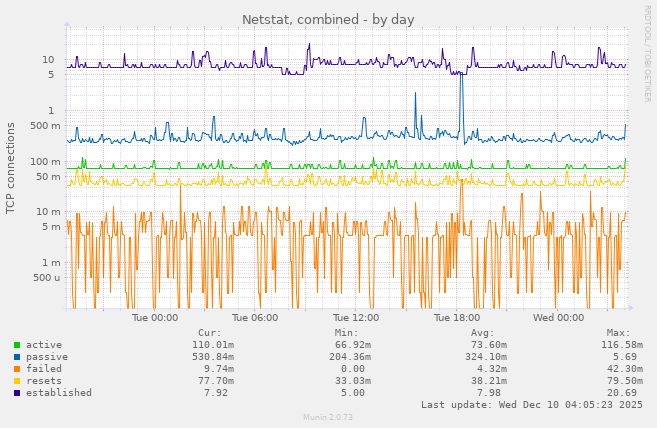Click the 'Tue 18:00' time axis label

pos(457,318)
